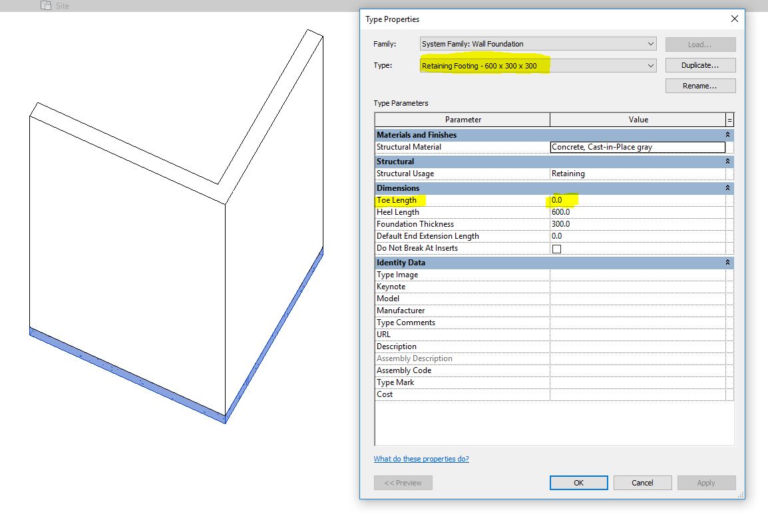Collapse the Dimensions parameter section
This screenshot has height=532, width=768.
tap(727, 188)
